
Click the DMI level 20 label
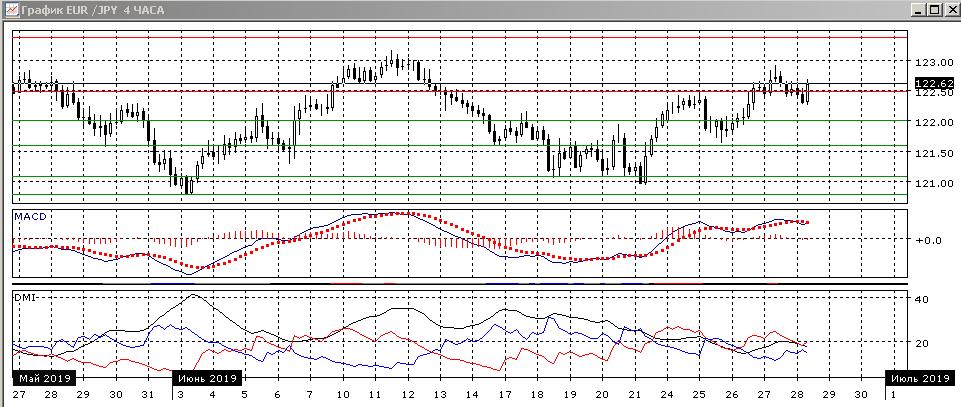(922, 343)
